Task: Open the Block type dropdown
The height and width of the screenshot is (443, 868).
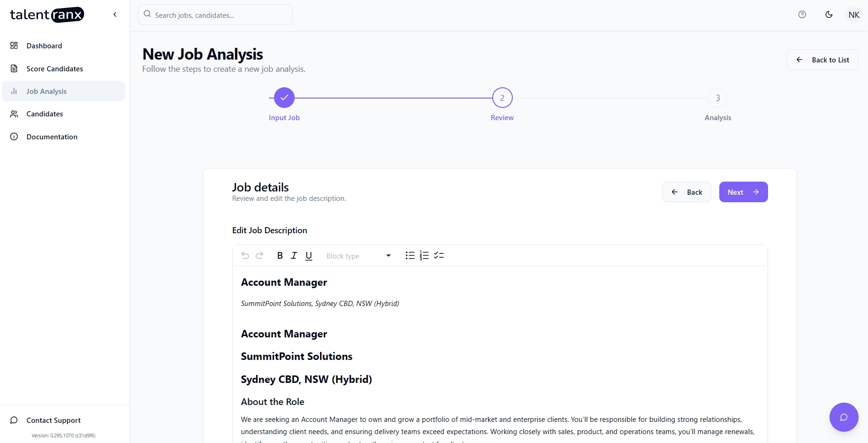Action: click(358, 256)
